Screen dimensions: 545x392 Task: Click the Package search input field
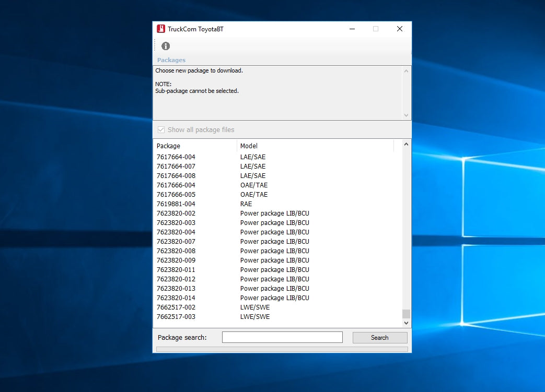click(282, 338)
